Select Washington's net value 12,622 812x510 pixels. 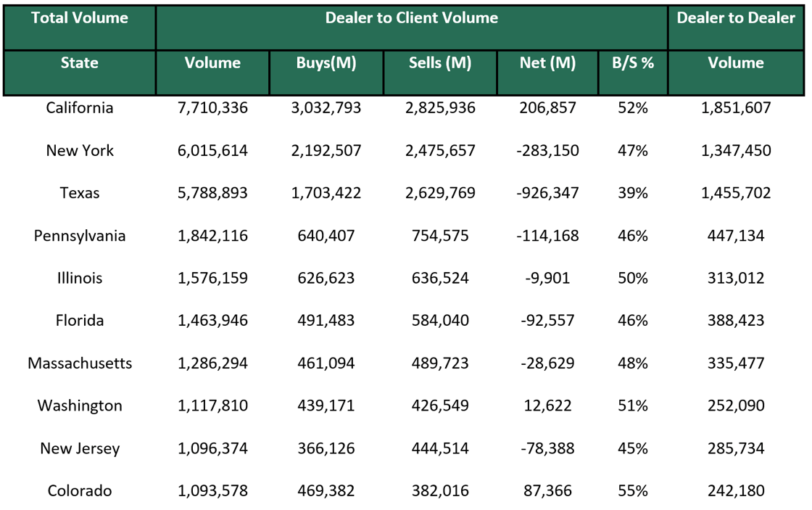point(546,406)
